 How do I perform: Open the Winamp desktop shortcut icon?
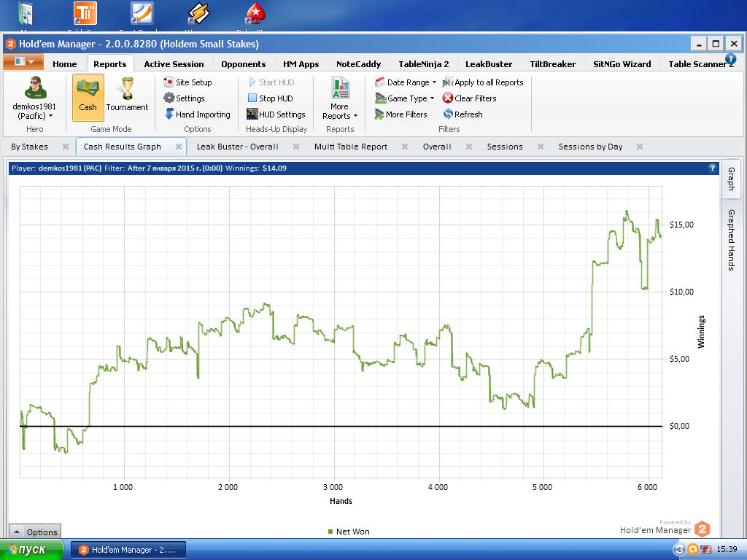[x=198, y=15]
